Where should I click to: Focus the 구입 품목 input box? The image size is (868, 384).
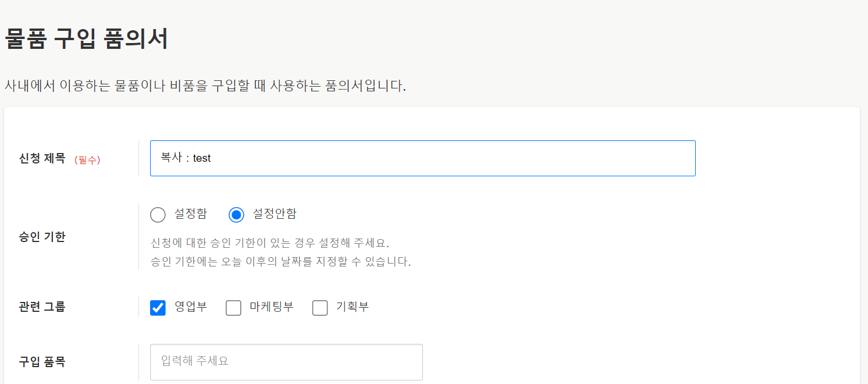click(286, 362)
